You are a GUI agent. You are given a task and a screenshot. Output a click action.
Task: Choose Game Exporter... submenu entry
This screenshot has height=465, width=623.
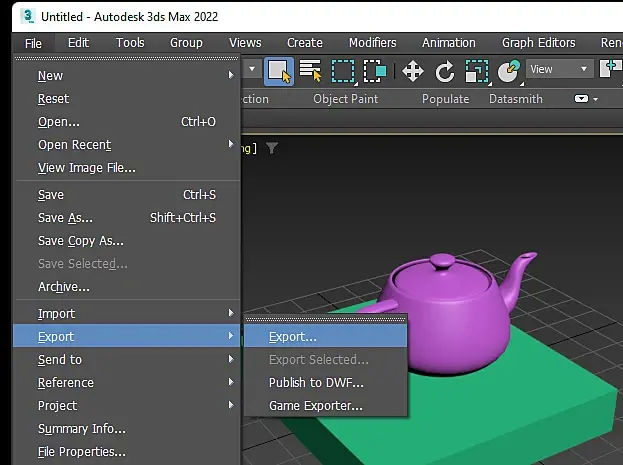tap(326, 406)
